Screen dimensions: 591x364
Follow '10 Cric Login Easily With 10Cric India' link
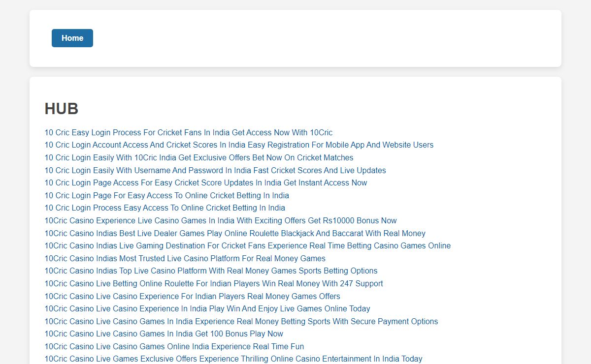(199, 157)
